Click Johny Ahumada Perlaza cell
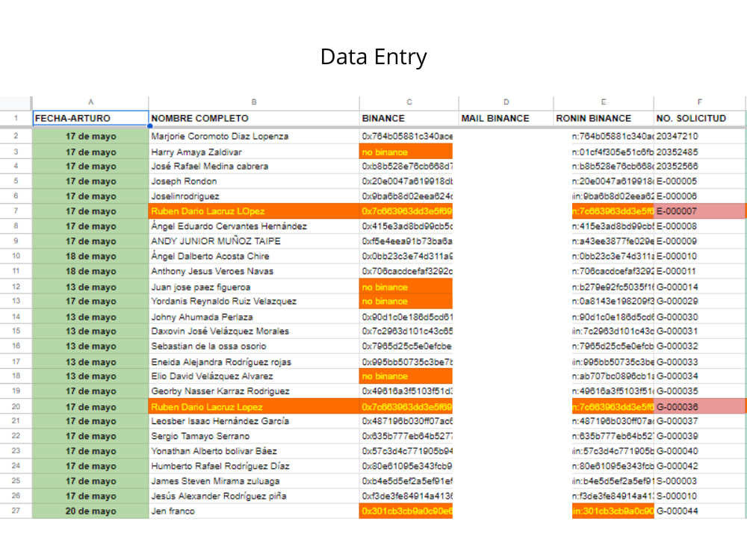The width and height of the screenshot is (747, 560). click(254, 317)
